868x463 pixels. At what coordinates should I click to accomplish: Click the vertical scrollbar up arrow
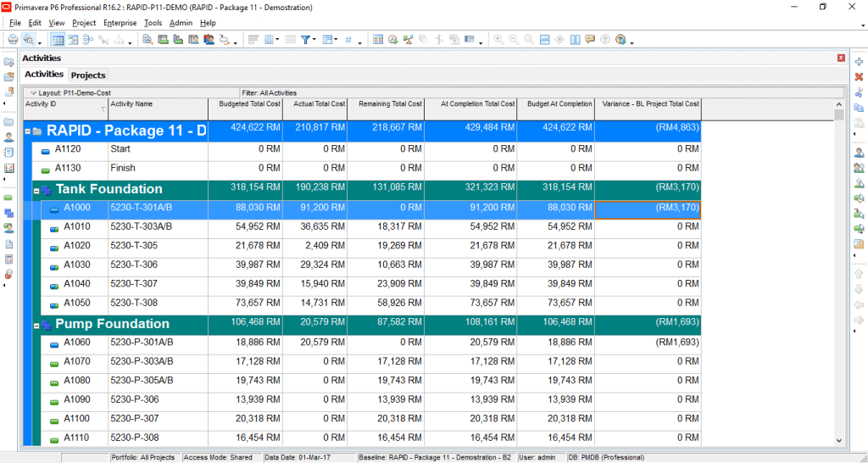point(838,104)
